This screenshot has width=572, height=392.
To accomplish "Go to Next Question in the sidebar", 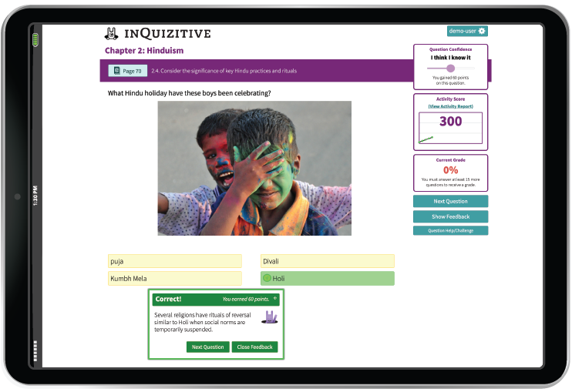I will (x=450, y=201).
